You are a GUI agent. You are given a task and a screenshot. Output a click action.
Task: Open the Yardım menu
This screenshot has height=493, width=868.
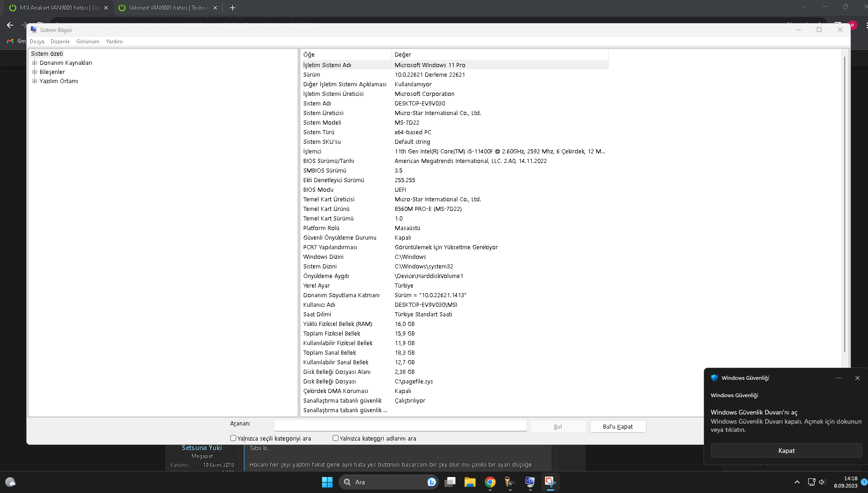pyautogui.click(x=114, y=42)
